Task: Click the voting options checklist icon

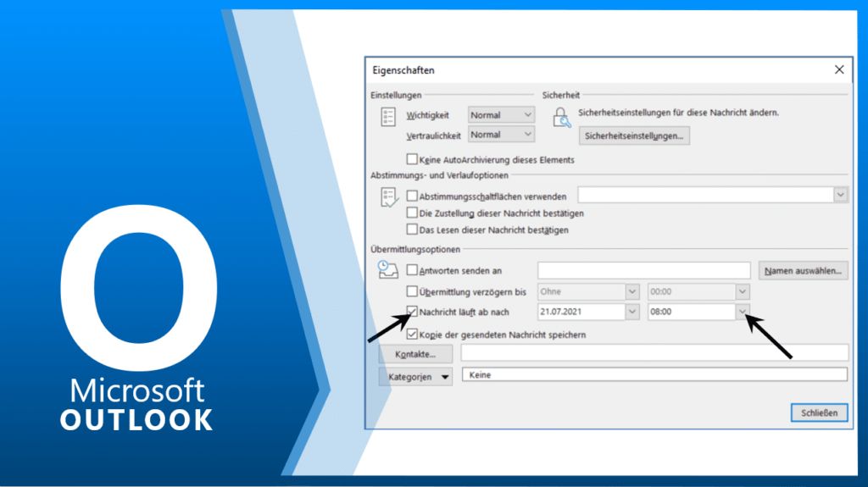Action: pos(389,197)
